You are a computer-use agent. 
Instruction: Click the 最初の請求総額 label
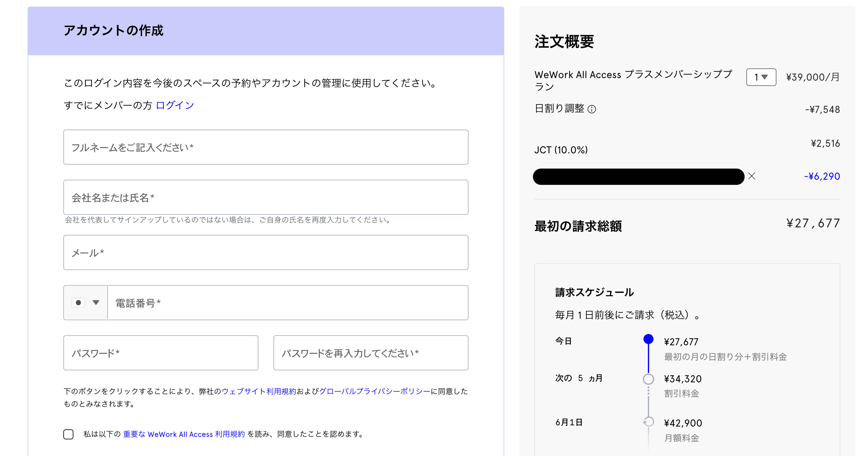click(x=578, y=226)
